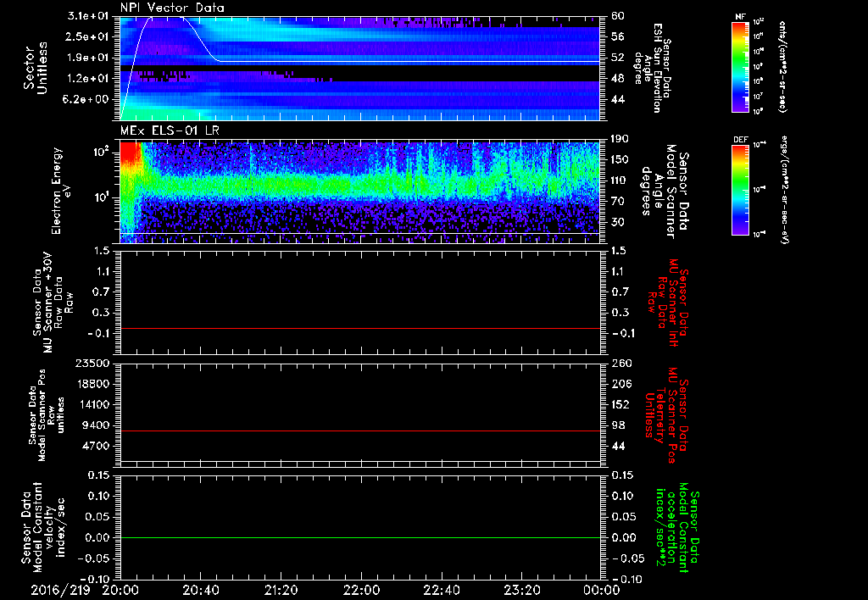Click the "NF" label above the color bar
This screenshot has width=868, height=600.
(740, 17)
